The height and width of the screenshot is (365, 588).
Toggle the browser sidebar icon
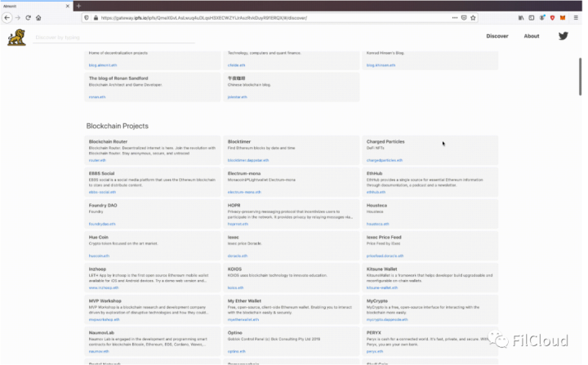tap(532, 18)
